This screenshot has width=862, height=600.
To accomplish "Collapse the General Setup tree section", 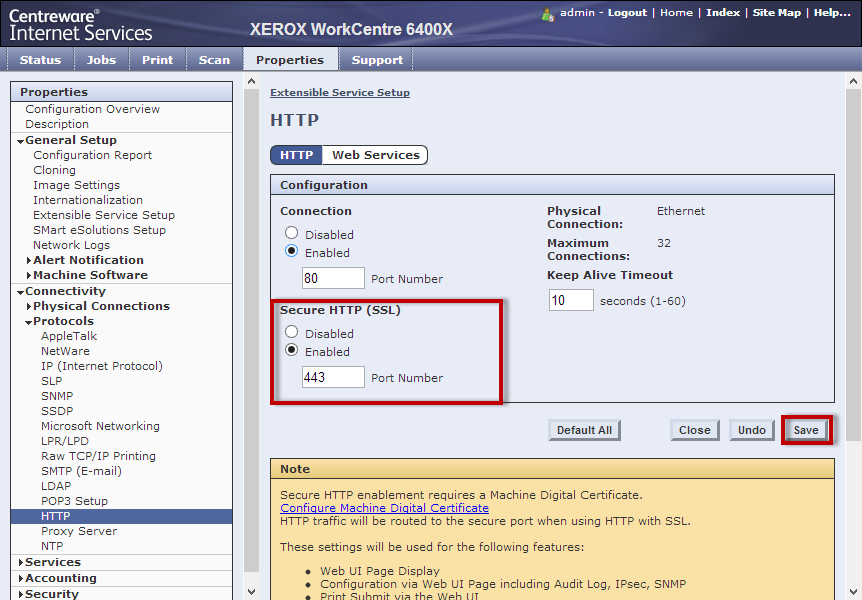I will tap(20, 141).
